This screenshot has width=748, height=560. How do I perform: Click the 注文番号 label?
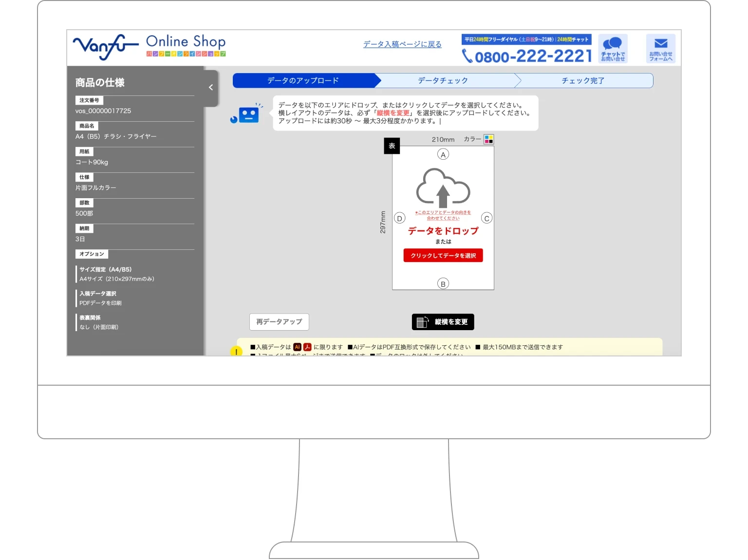pyautogui.click(x=89, y=100)
